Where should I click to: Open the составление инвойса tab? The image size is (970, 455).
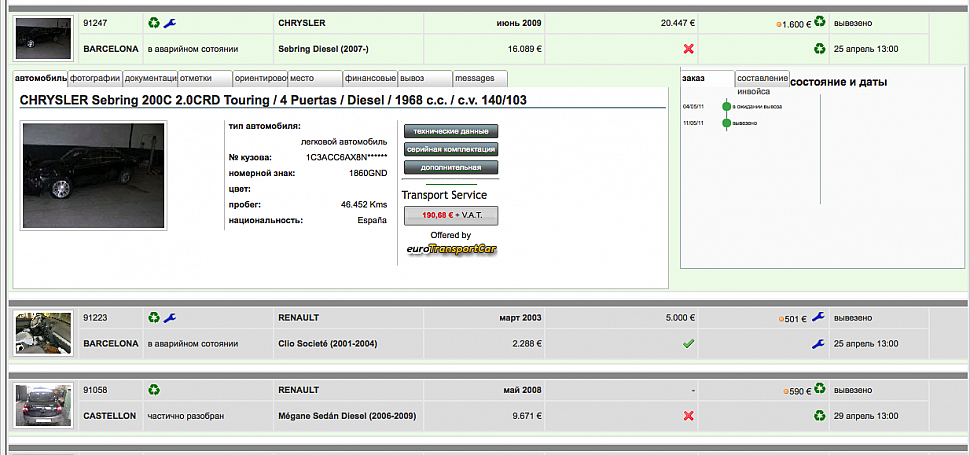click(x=762, y=79)
